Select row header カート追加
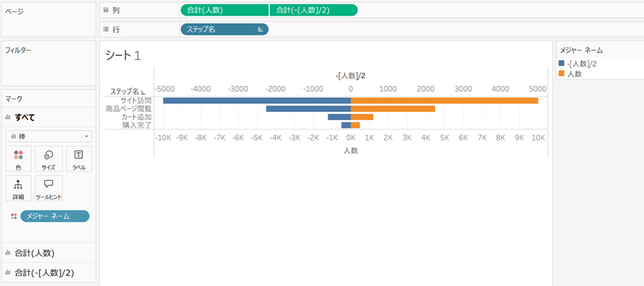Viewport: 644px width, 286px height. (x=137, y=117)
